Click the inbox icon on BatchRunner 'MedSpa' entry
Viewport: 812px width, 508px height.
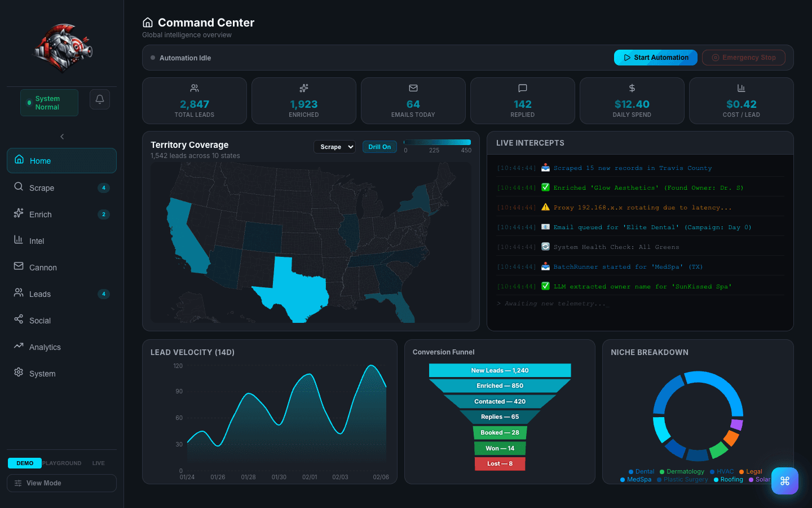[x=545, y=266]
